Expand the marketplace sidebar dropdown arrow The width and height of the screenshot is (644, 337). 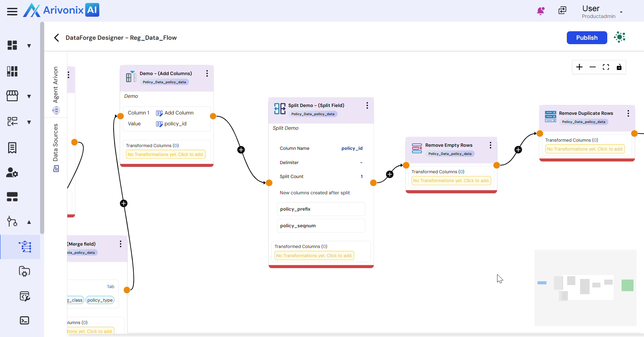click(29, 96)
